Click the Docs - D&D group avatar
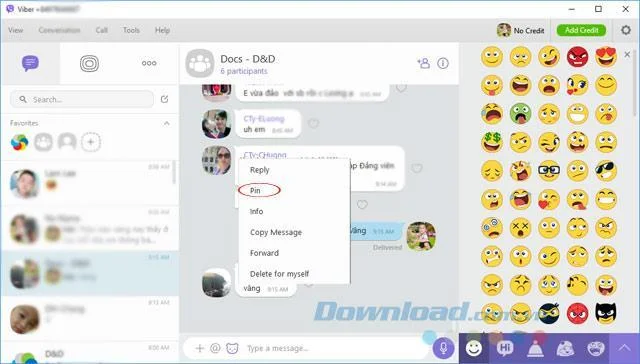Image resolution: width=640 pixels, height=364 pixels. point(200,63)
